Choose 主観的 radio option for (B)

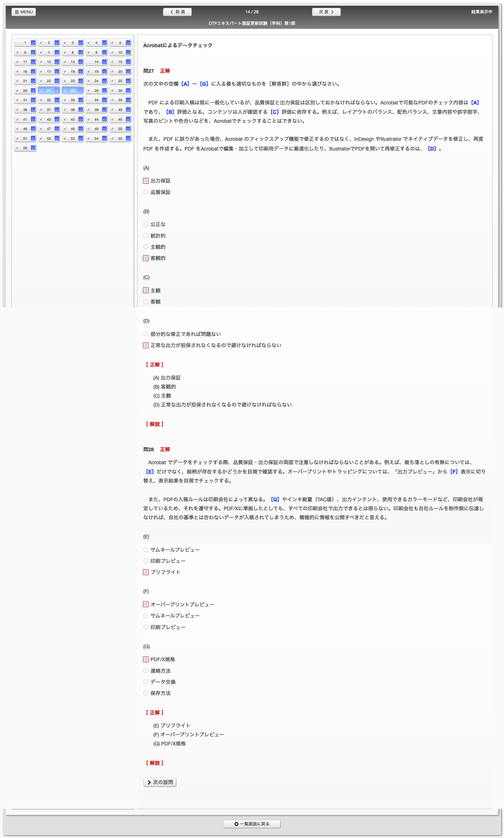pyautogui.click(x=146, y=247)
